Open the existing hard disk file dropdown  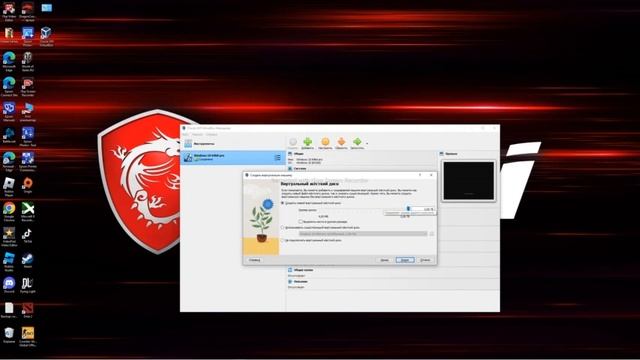click(363, 234)
